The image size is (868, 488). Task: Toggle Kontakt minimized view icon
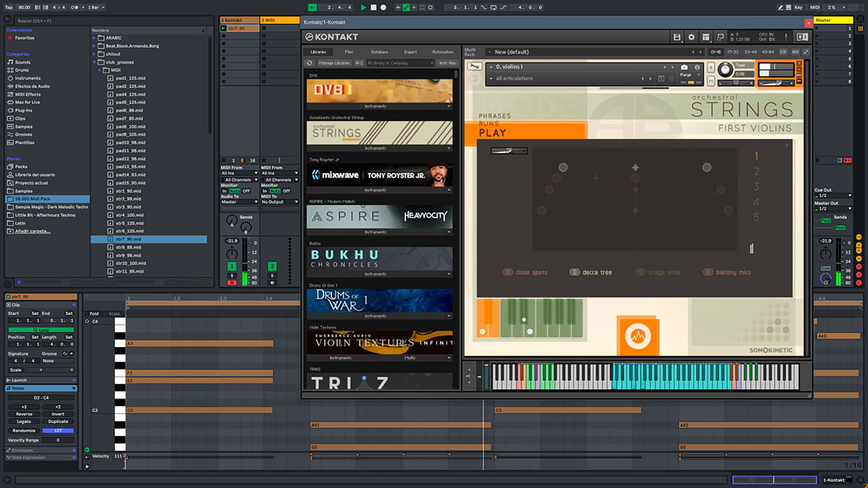pyautogui.click(x=720, y=37)
